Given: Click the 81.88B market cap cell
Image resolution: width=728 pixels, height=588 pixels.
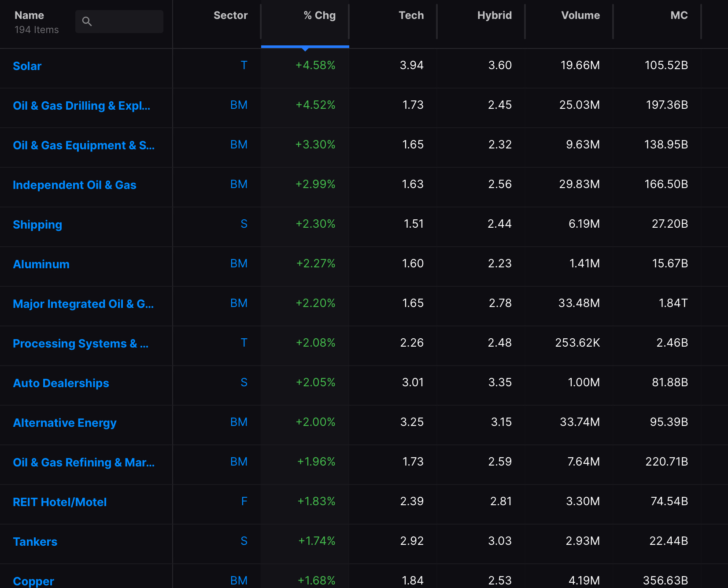Looking at the screenshot, I should pyautogui.click(x=670, y=382).
